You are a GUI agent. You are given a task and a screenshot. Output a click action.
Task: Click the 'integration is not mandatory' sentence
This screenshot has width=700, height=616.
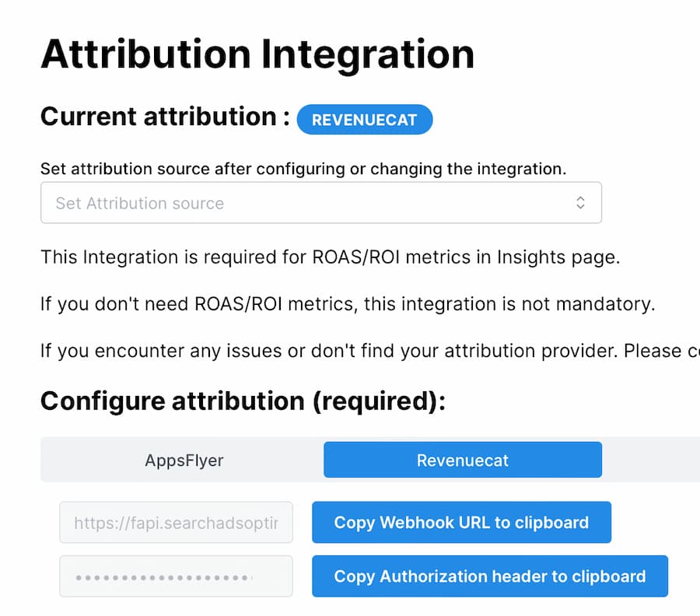point(347,304)
